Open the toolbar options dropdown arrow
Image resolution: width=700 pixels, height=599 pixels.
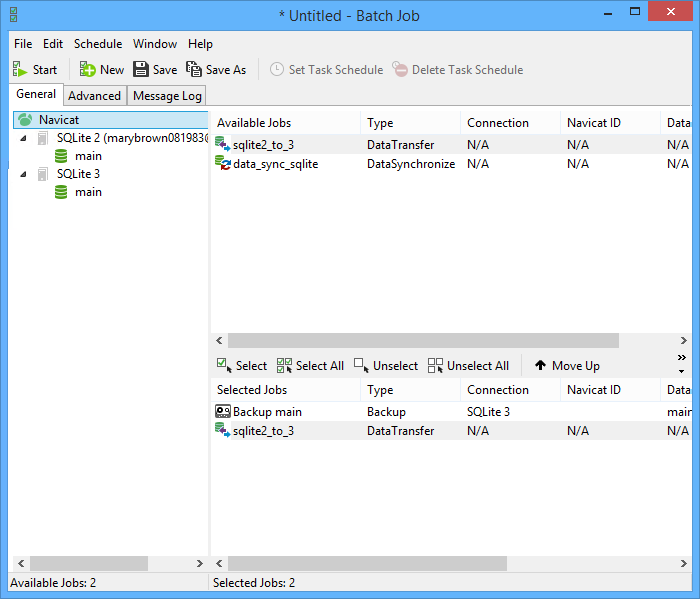(681, 371)
